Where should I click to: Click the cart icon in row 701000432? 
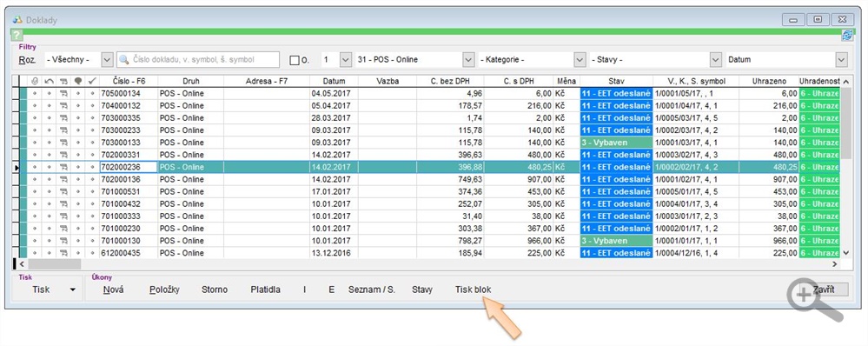(63, 203)
